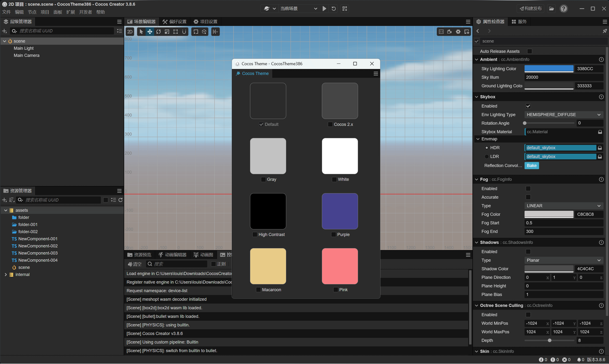The width and height of the screenshot is (609, 364).
Task: Click the play preview button
Action: point(324,9)
